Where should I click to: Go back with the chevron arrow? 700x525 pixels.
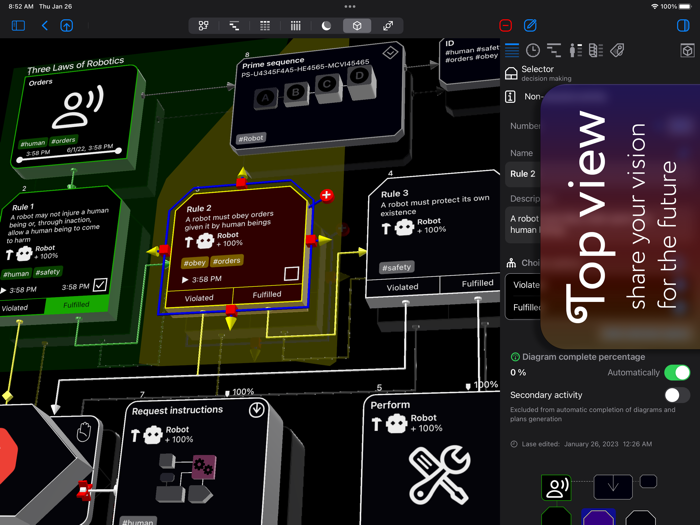45,25
